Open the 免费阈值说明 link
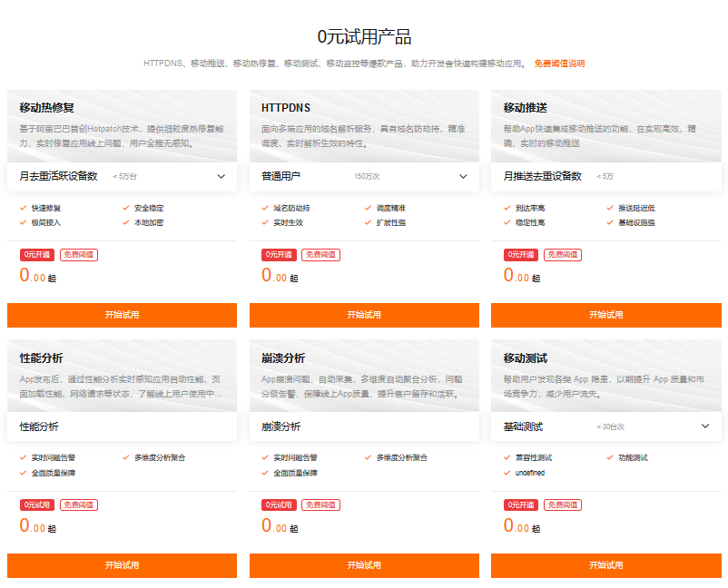The width and height of the screenshot is (728, 588). pyautogui.click(x=559, y=64)
